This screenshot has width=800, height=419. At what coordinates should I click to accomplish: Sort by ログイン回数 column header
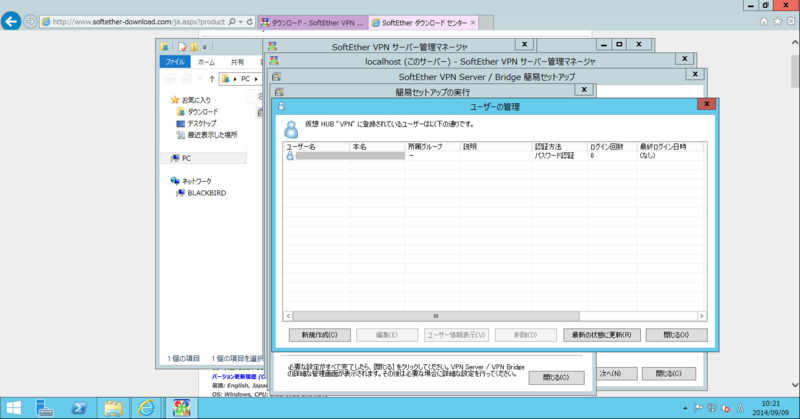click(612, 146)
